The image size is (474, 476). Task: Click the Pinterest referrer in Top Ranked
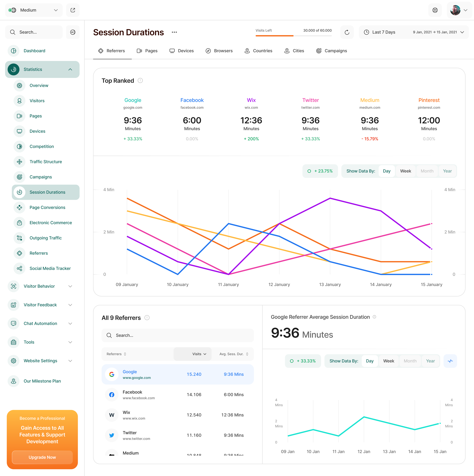[429, 119]
